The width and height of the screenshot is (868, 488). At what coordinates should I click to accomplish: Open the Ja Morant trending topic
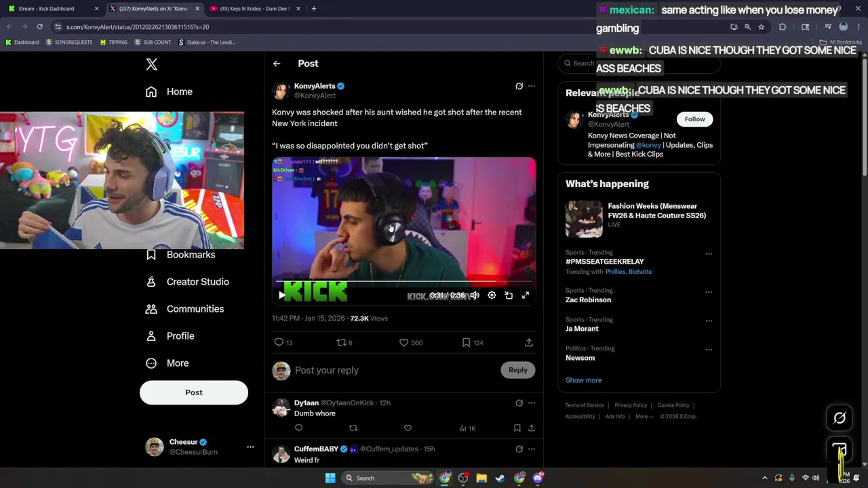tap(582, 329)
